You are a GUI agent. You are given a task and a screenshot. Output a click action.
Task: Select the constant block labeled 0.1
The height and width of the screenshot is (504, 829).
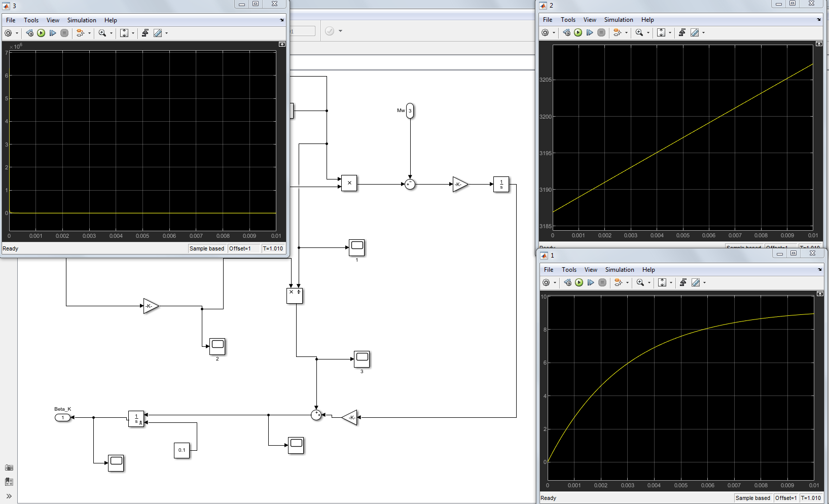pos(182,450)
